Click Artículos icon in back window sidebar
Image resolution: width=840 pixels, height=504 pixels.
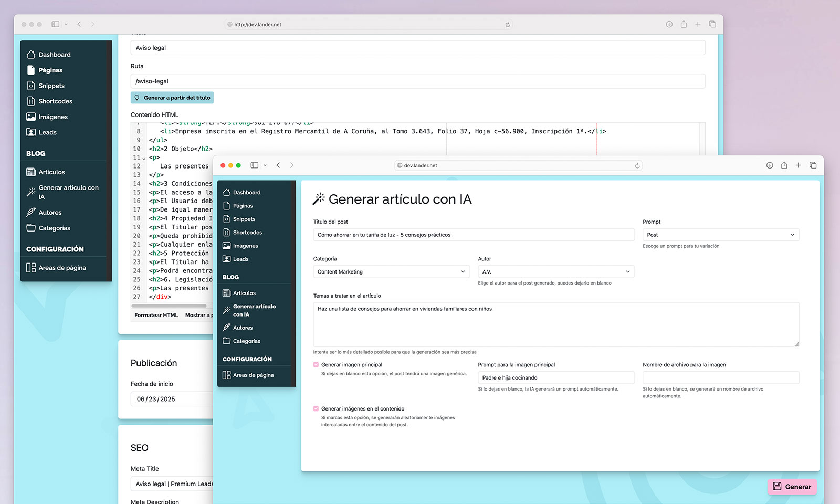(x=31, y=172)
